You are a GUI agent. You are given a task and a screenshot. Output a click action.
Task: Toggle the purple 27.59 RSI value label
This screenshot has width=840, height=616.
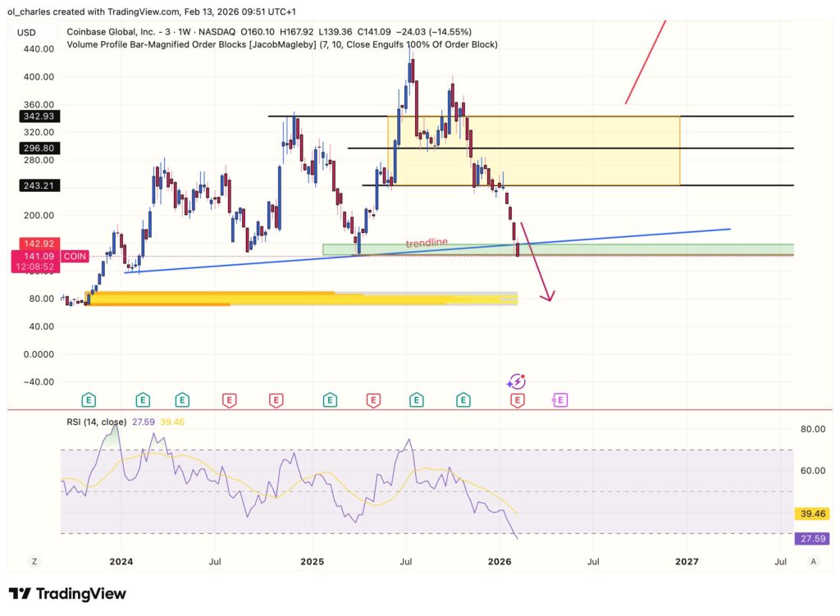813,539
